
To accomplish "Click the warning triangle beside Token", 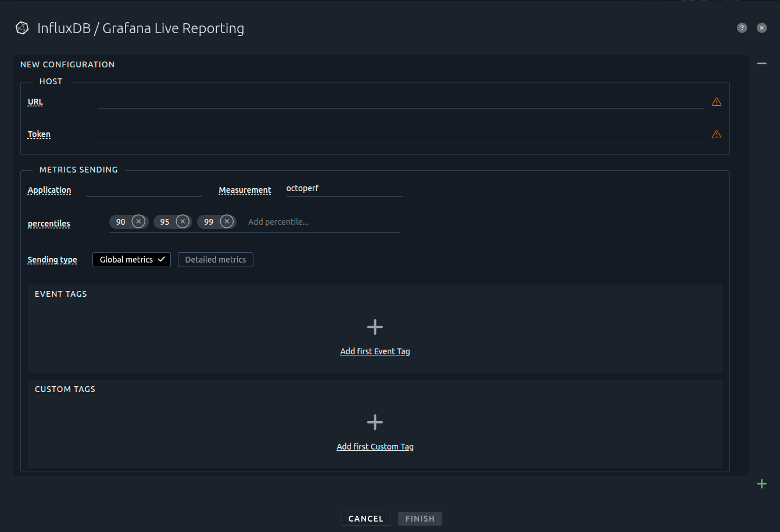I will coord(716,134).
